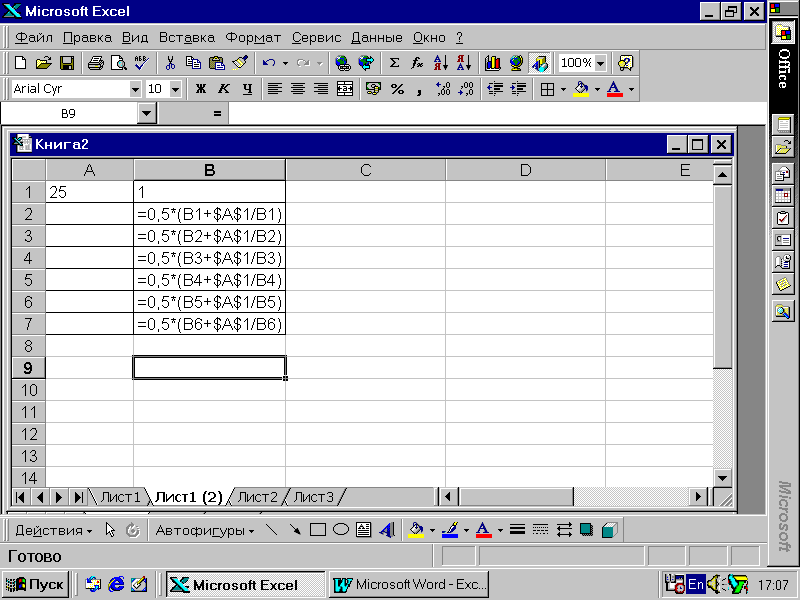Create a new workbook with the New icon
The width and height of the screenshot is (800, 600).
21,63
